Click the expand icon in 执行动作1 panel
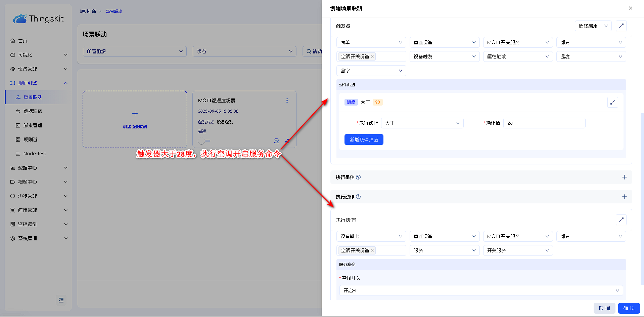 point(621,220)
